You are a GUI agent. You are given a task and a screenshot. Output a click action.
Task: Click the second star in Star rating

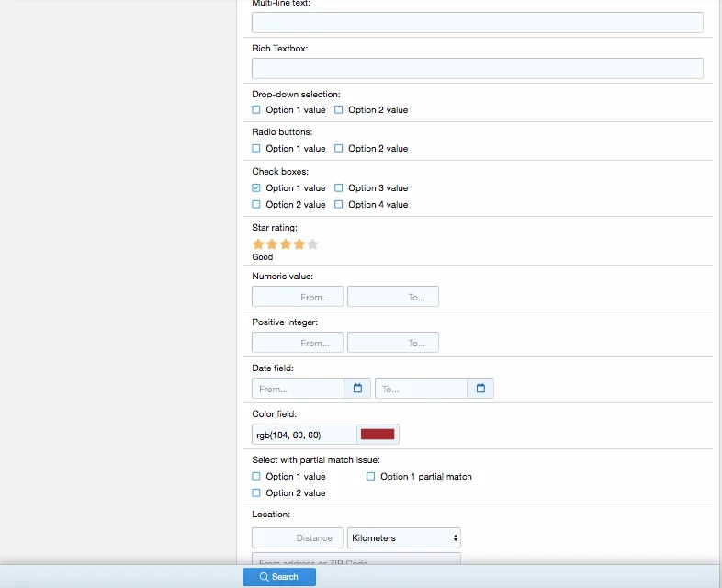[x=272, y=244]
